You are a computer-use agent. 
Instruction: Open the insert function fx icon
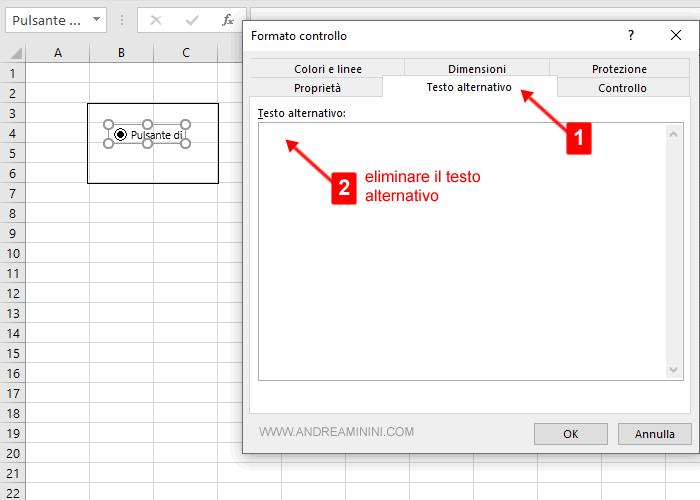coord(228,20)
